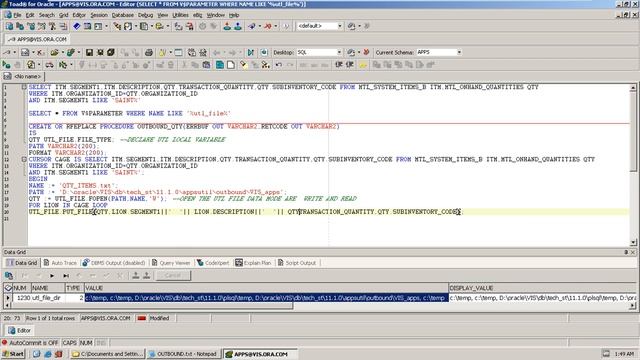The width and height of the screenshot is (640, 360).
Task: Click the Execute statement green arrow icon
Action: [6, 65]
